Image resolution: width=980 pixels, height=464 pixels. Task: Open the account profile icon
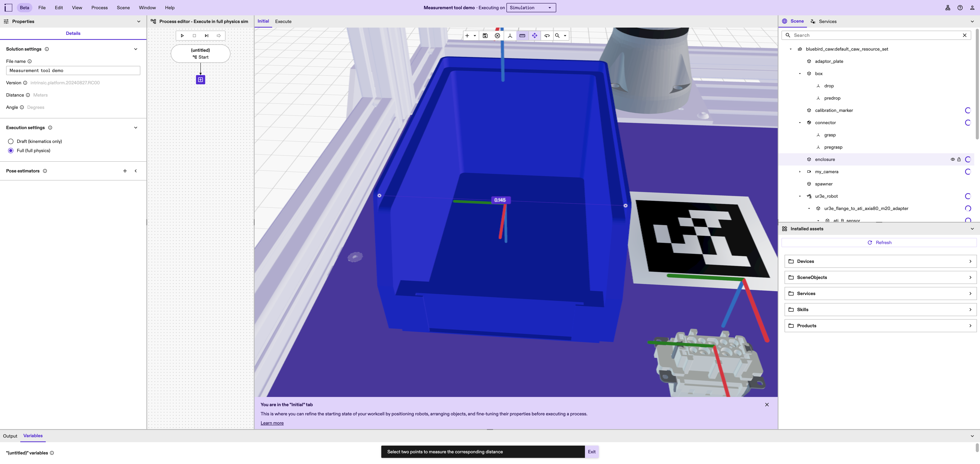point(973,8)
